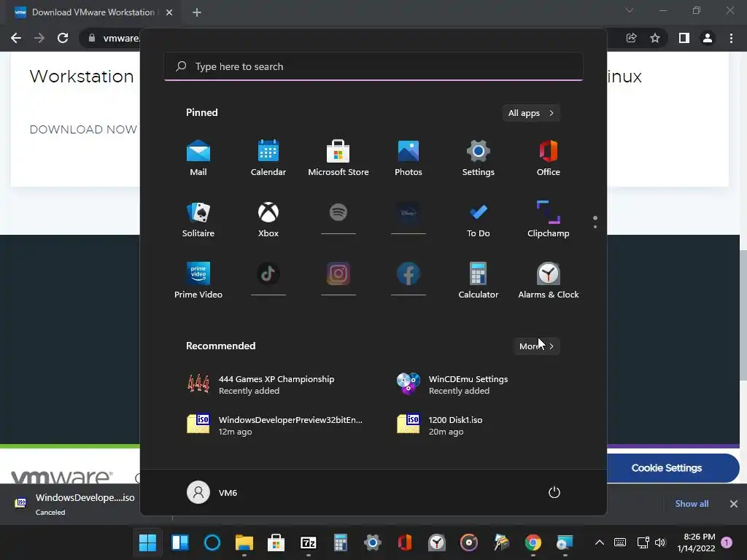Open Cortana from the taskbar

coord(212,542)
